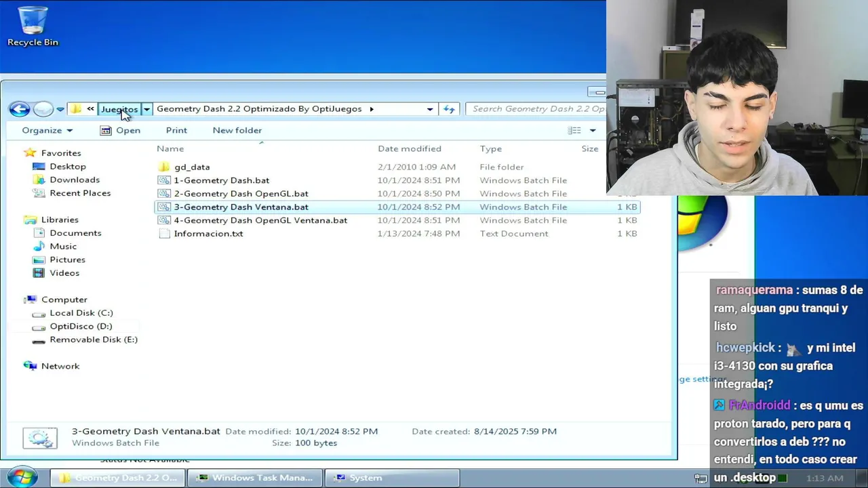Screen dimensions: 868x488
Task: Expand the arrow after the Geometry Dash 2.2 breadcrumb
Action: point(372,109)
